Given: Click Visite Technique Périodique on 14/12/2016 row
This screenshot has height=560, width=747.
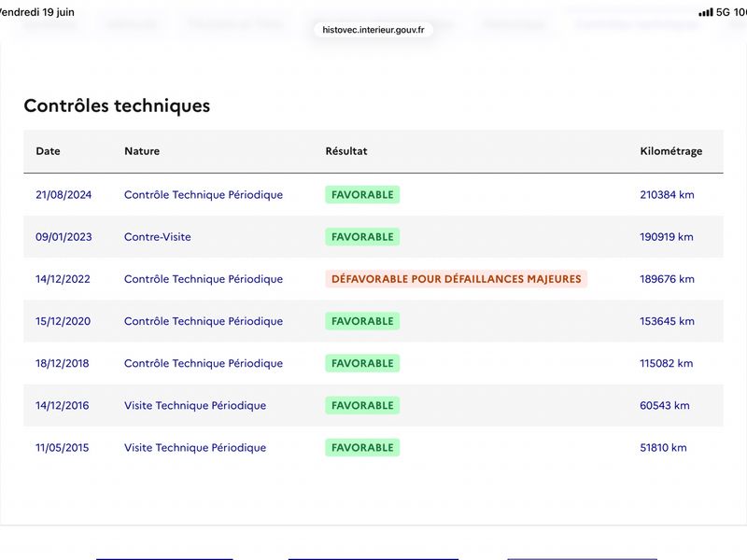Looking at the screenshot, I should click(x=195, y=406).
